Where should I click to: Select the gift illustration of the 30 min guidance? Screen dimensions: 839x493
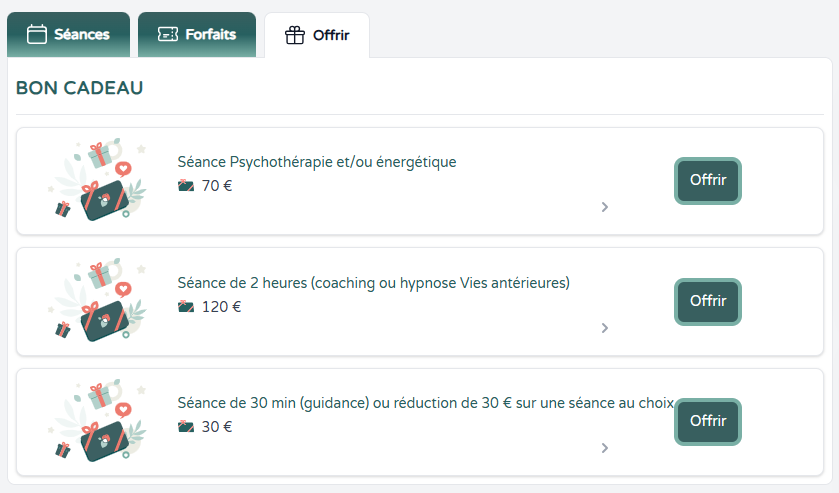point(97,422)
